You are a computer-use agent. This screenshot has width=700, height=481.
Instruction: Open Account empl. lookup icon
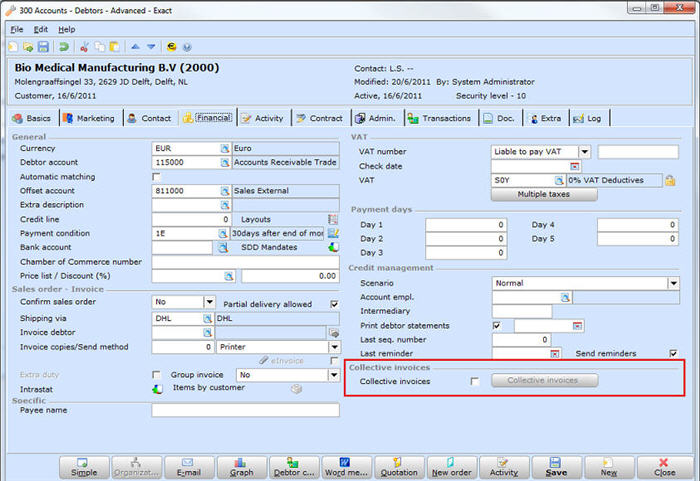(565, 297)
